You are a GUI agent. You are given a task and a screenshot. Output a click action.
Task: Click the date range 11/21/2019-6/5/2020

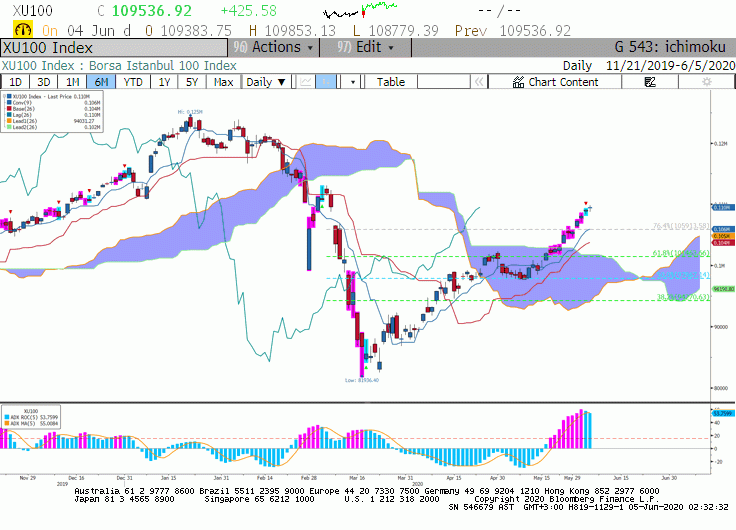(x=671, y=66)
